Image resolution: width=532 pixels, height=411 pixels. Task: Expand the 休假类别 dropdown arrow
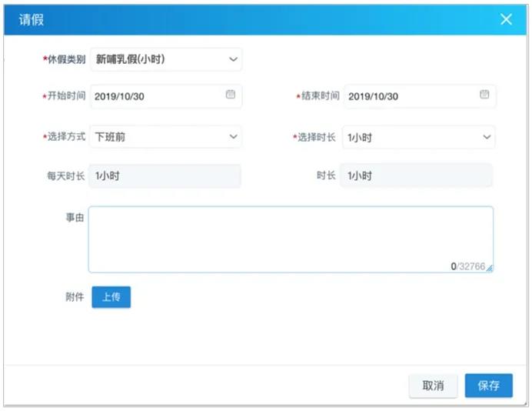coord(233,59)
